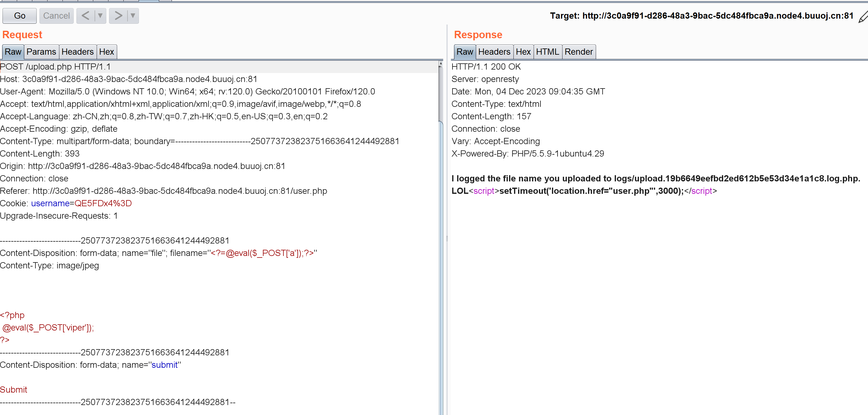Viewport: 868px width, 415px height.
Task: Click the setTimeout script line in response
Action: pyautogui.click(x=584, y=191)
